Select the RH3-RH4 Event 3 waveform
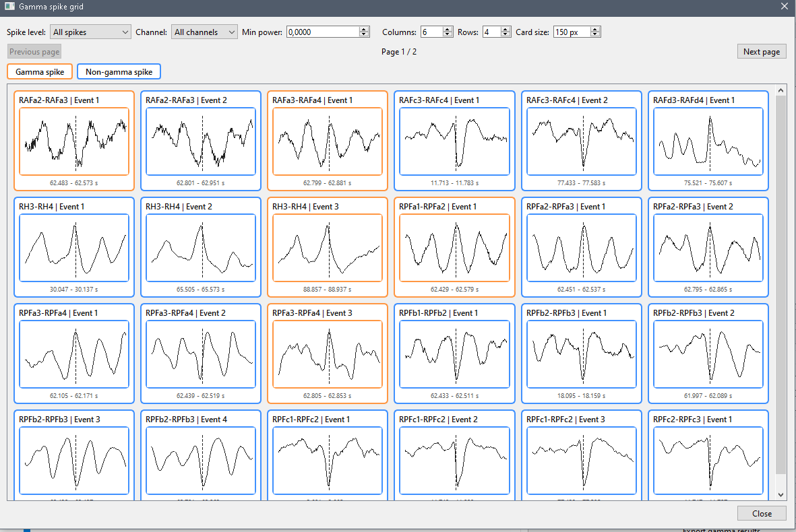 pyautogui.click(x=328, y=248)
